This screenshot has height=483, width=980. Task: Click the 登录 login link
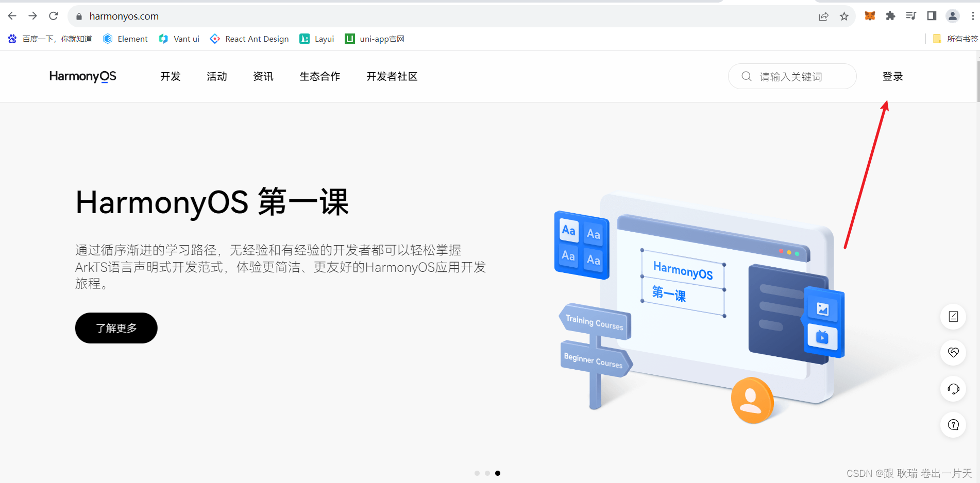tap(892, 76)
